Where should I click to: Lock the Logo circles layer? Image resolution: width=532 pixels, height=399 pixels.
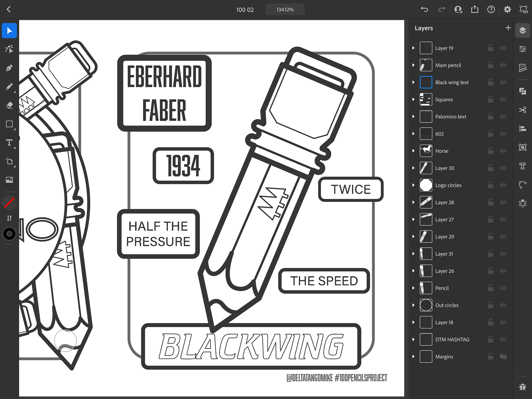[490, 185]
